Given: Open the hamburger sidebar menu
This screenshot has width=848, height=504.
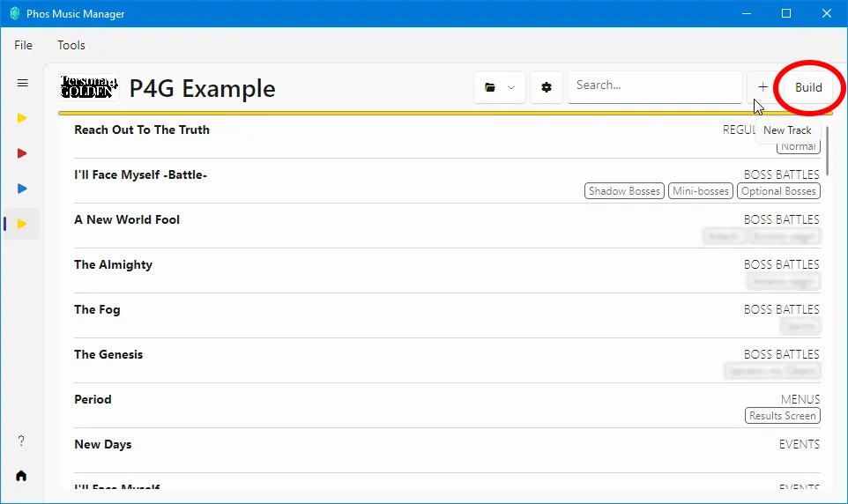Looking at the screenshot, I should tap(22, 83).
